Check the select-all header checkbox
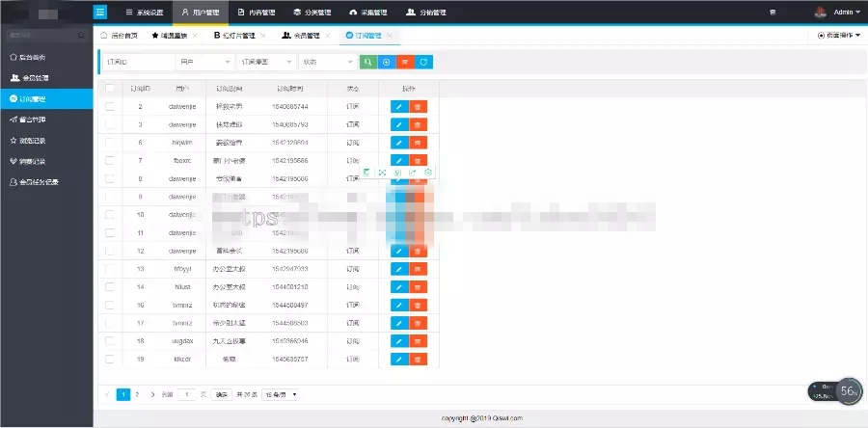 110,89
